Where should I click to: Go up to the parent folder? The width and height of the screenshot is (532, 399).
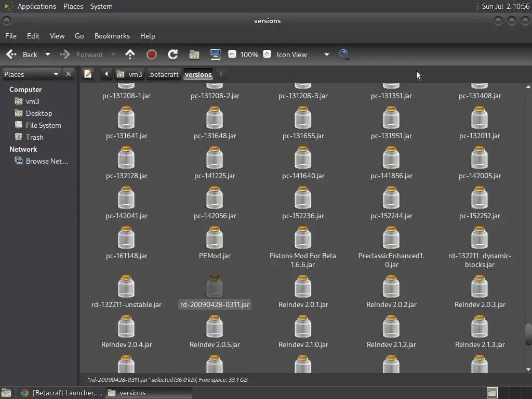tap(130, 55)
